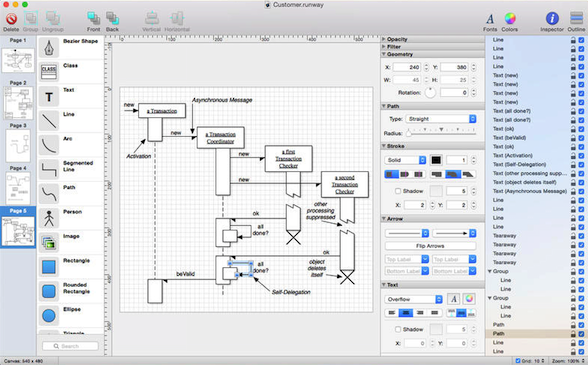The height and width of the screenshot is (365, 588).
Task: Select the Ellipse shape
Action: pyautogui.click(x=49, y=316)
